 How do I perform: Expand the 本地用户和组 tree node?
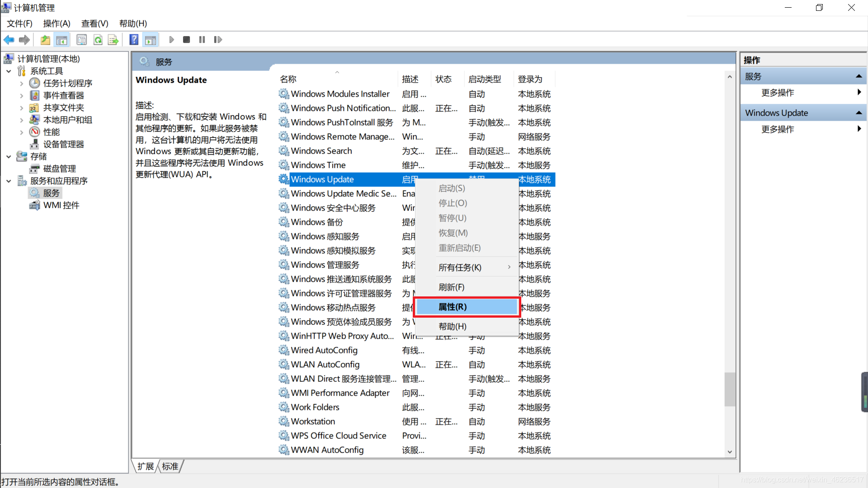pyautogui.click(x=21, y=120)
